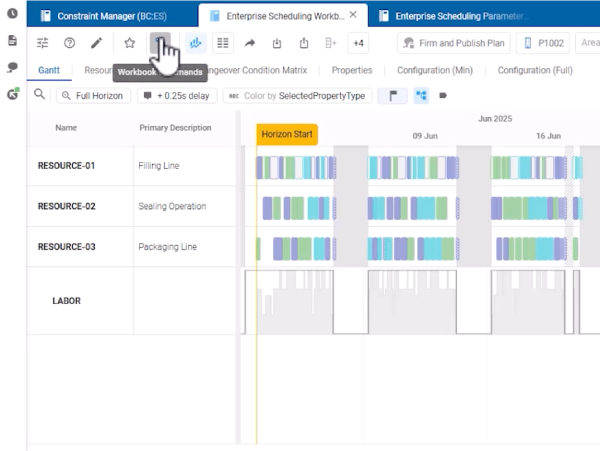Select the RESOURCE-02 row name
This screenshot has width=600, height=451.
point(67,206)
